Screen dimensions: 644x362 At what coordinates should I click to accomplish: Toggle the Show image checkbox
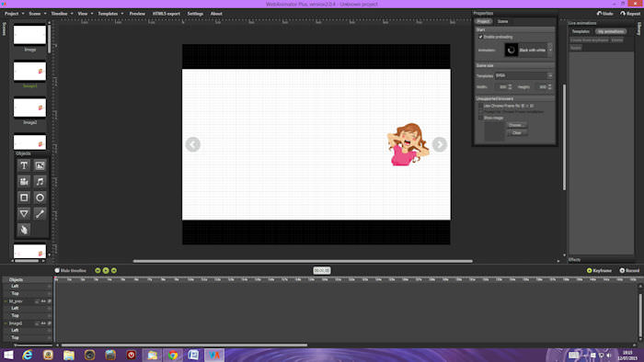click(x=480, y=118)
